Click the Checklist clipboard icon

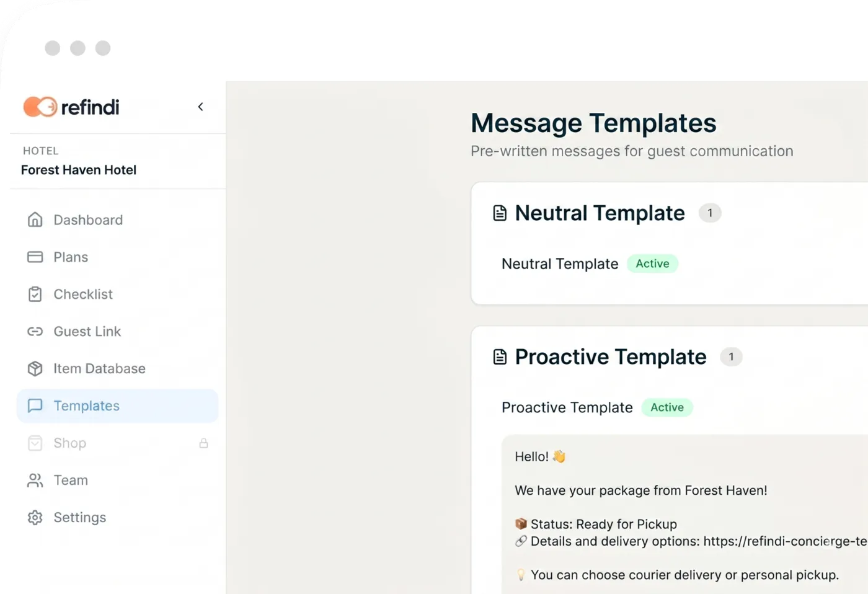(x=35, y=294)
